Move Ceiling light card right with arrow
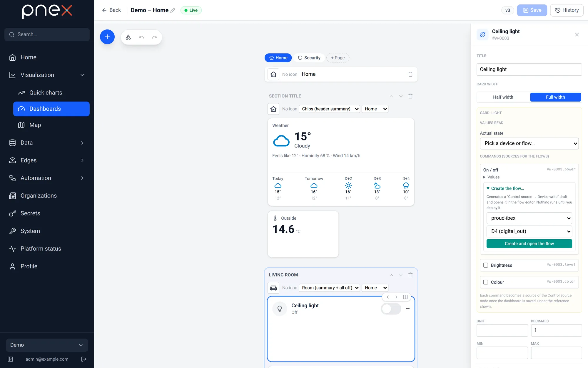Screen dimensions: 588x368 tap(396, 297)
